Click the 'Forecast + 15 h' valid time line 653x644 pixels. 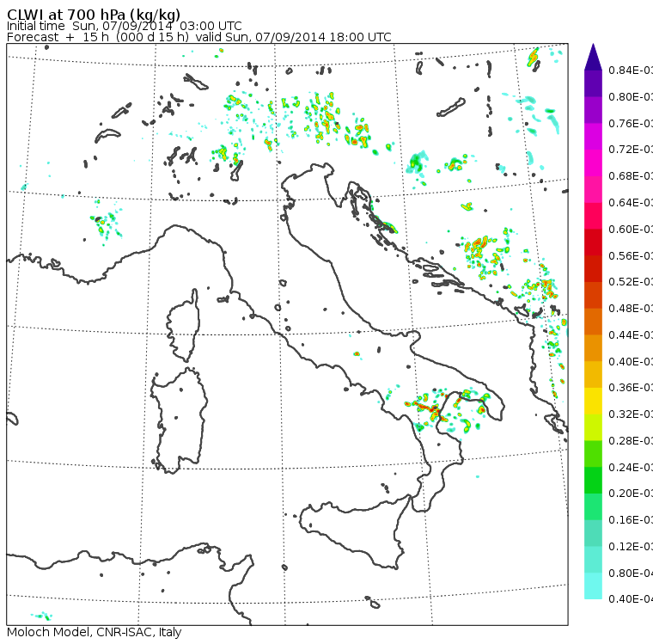point(199,37)
